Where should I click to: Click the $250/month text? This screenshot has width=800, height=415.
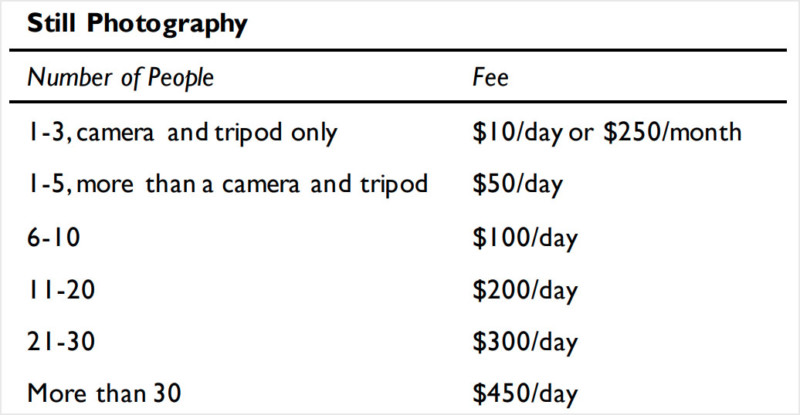[x=672, y=132]
